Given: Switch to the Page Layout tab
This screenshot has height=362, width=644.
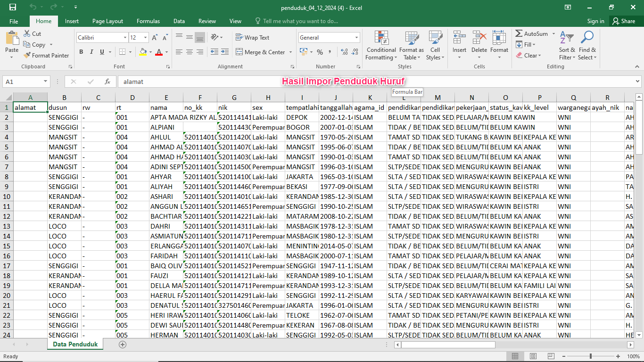Looking at the screenshot, I should pos(107,21).
